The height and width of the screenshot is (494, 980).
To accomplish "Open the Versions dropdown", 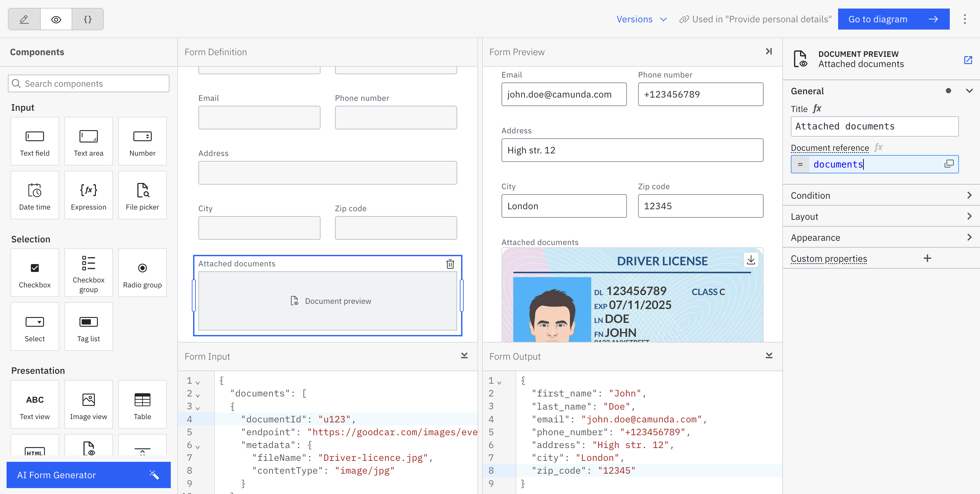I will pyautogui.click(x=641, y=19).
